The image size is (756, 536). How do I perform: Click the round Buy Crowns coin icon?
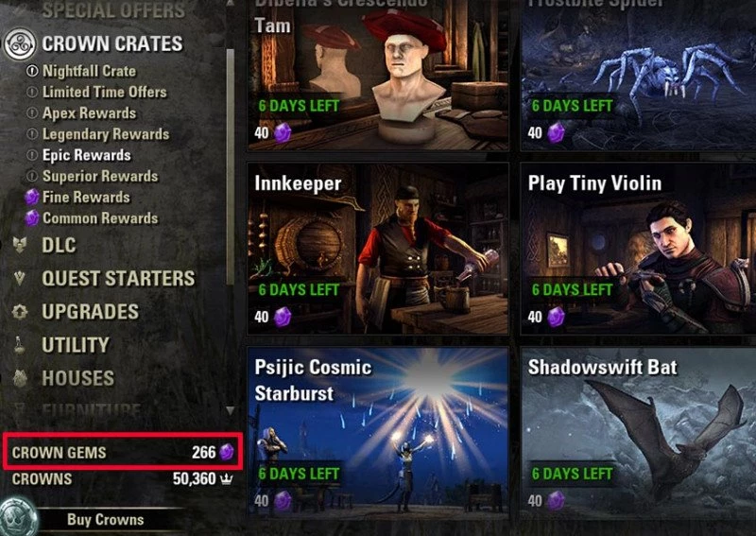(x=18, y=517)
